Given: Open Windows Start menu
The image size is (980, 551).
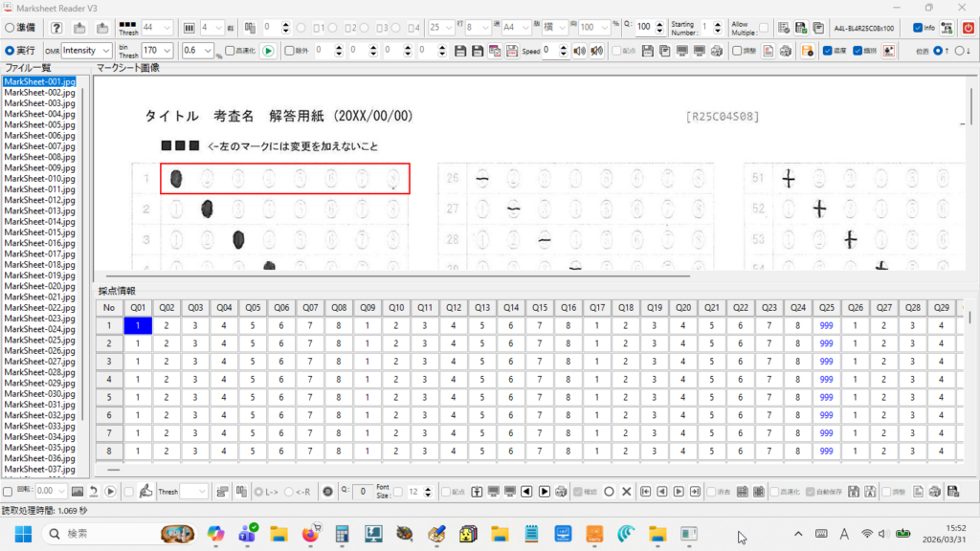Looking at the screenshot, I should pos(22,534).
